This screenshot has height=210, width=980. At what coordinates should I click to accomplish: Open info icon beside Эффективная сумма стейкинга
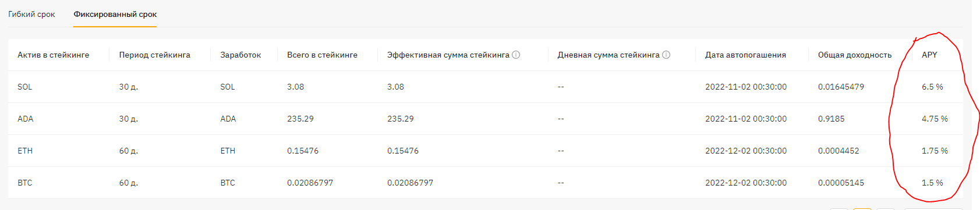(x=516, y=55)
